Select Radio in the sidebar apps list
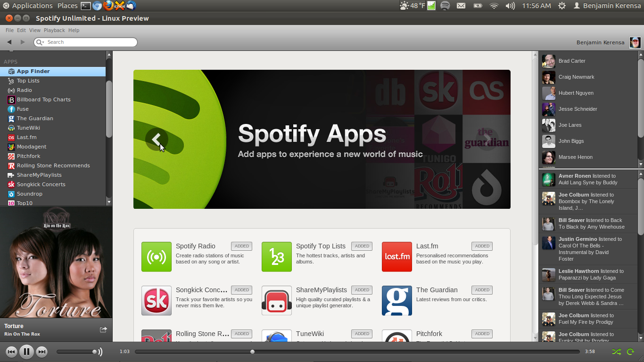The width and height of the screenshot is (644, 362). click(x=53, y=90)
